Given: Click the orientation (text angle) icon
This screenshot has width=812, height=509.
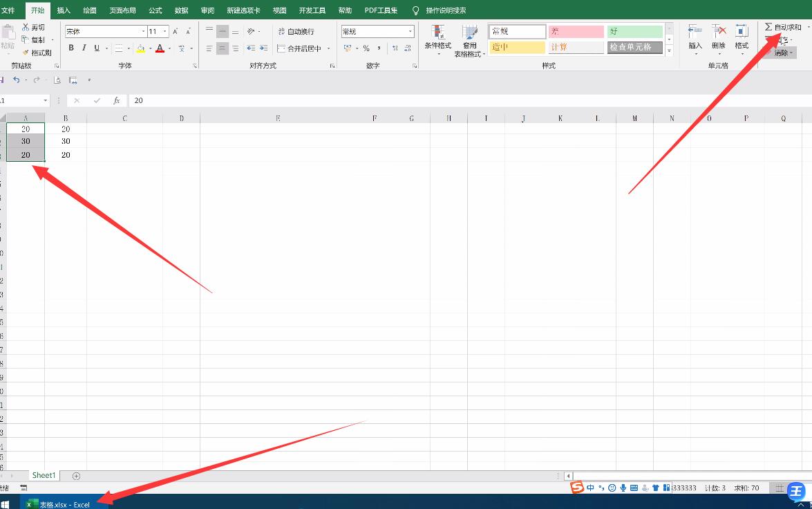Looking at the screenshot, I should pyautogui.click(x=251, y=32).
